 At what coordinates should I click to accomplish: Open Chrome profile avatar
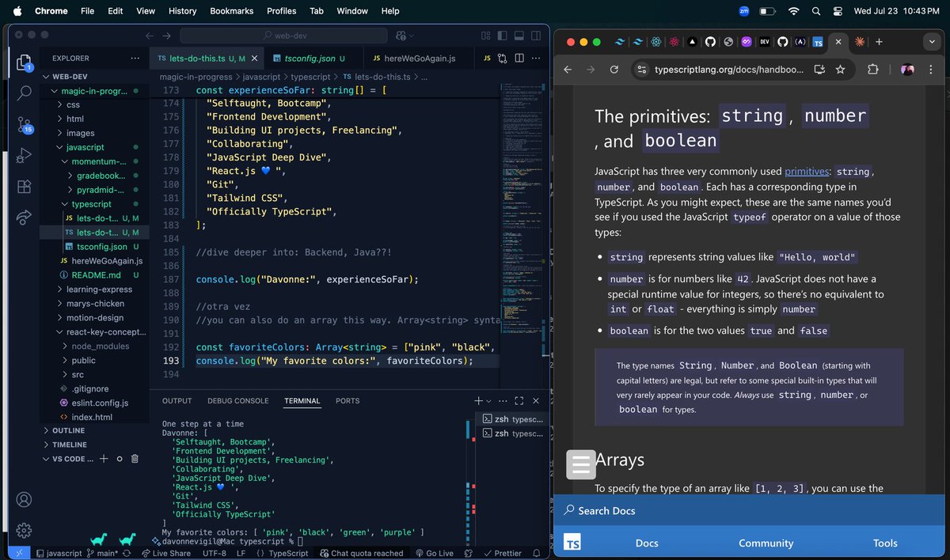[908, 70]
